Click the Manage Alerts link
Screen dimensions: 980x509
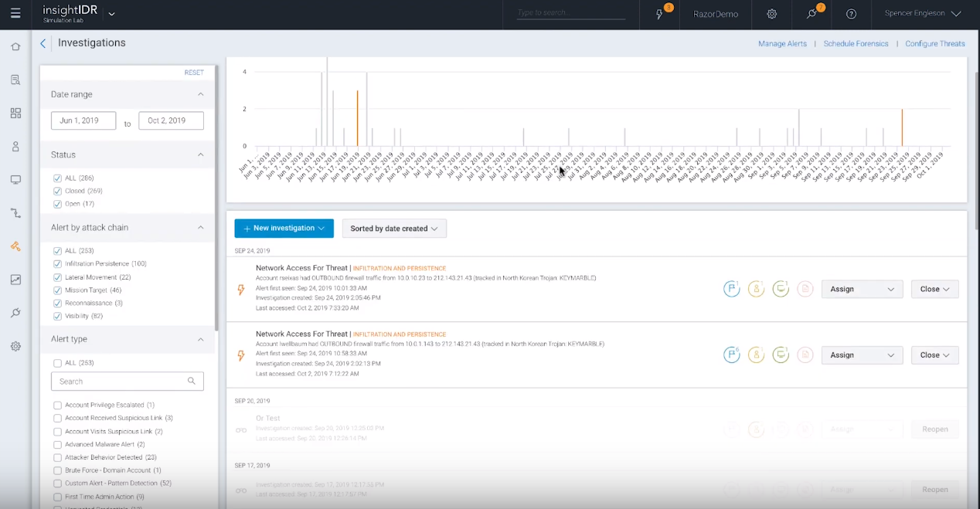click(x=782, y=44)
